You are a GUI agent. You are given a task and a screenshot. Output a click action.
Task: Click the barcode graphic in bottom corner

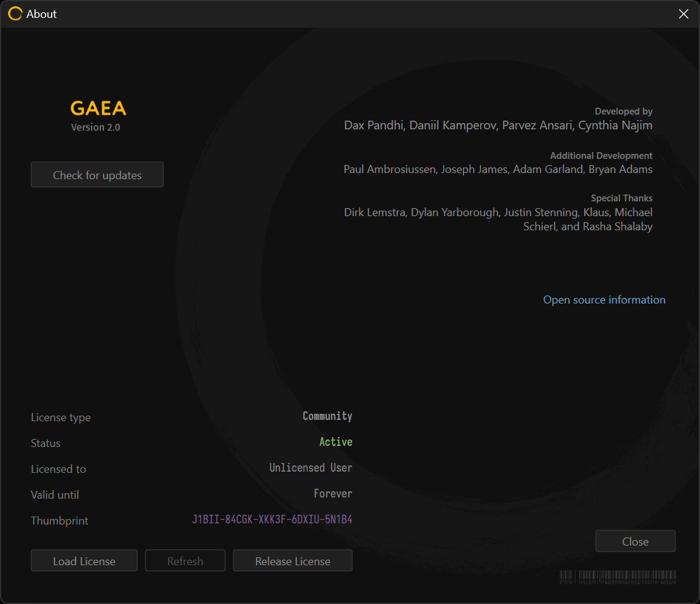[x=618, y=578]
